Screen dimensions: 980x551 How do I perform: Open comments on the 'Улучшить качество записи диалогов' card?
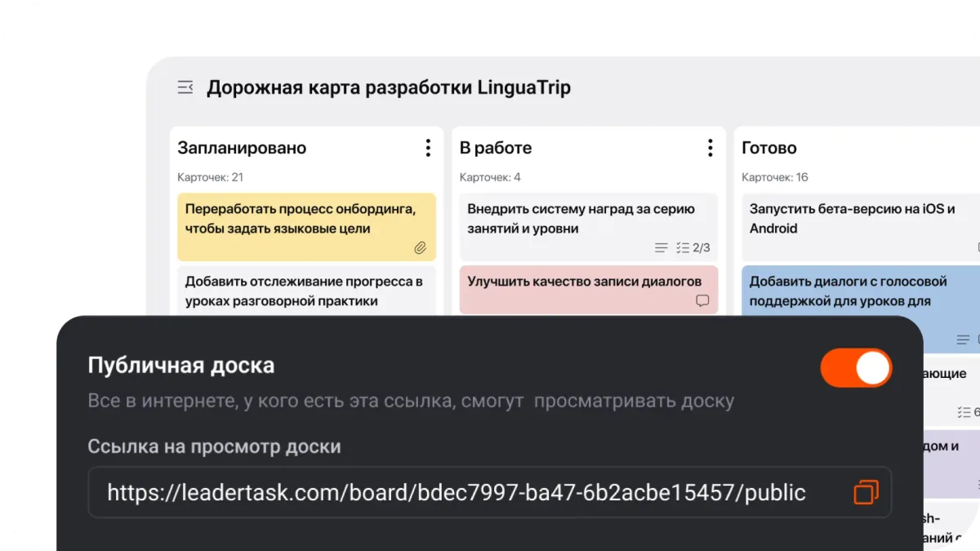click(701, 302)
